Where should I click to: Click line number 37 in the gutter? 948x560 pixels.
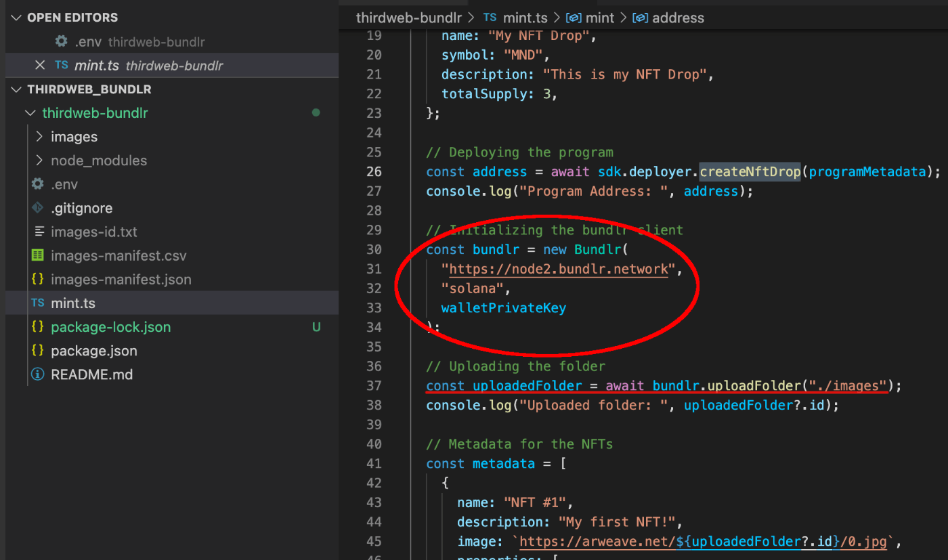[374, 385]
